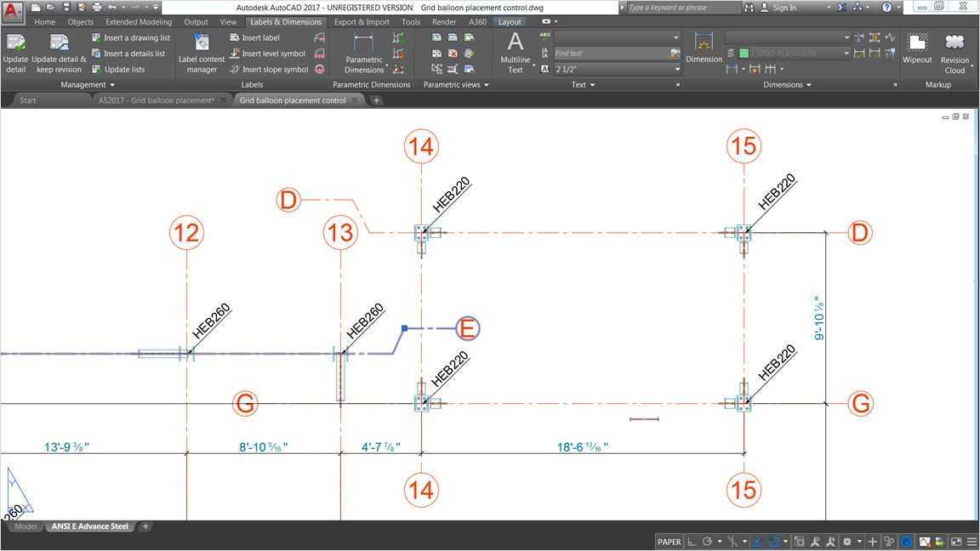
Task: Switch to the Export & Import tab
Action: 362,22
